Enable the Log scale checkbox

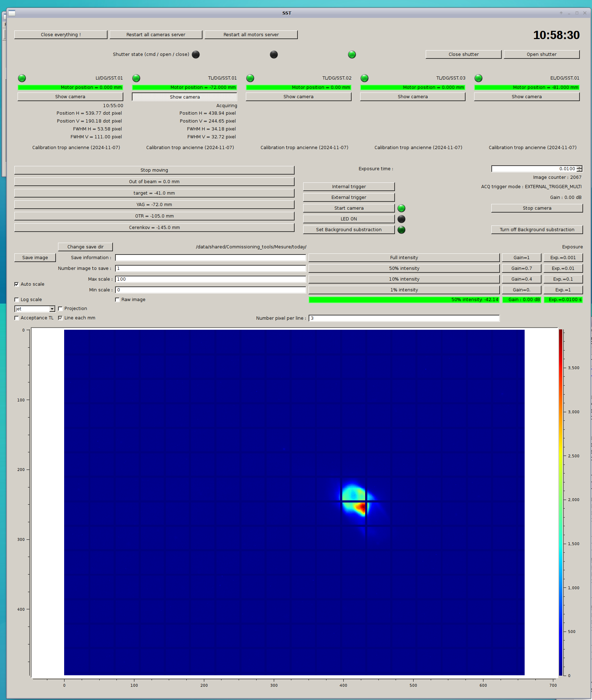pyautogui.click(x=16, y=300)
